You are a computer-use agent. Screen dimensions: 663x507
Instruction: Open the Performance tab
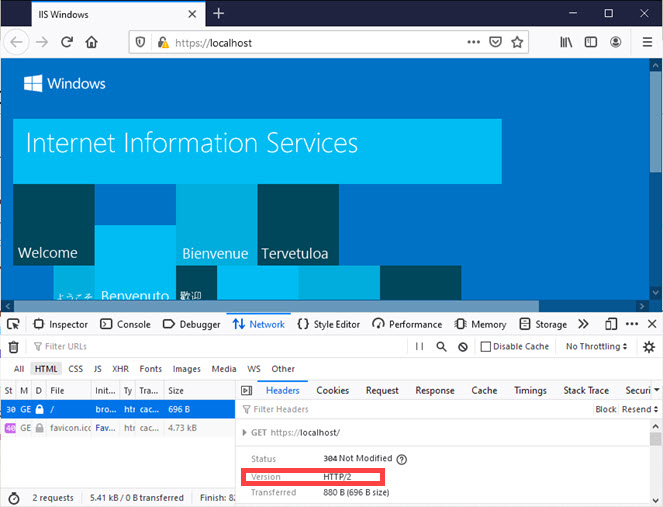pos(407,324)
